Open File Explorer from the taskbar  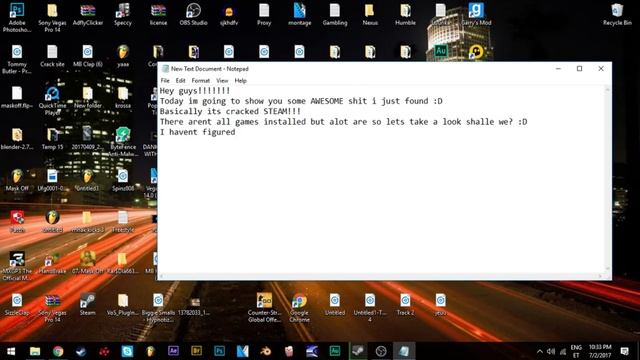[35, 351]
